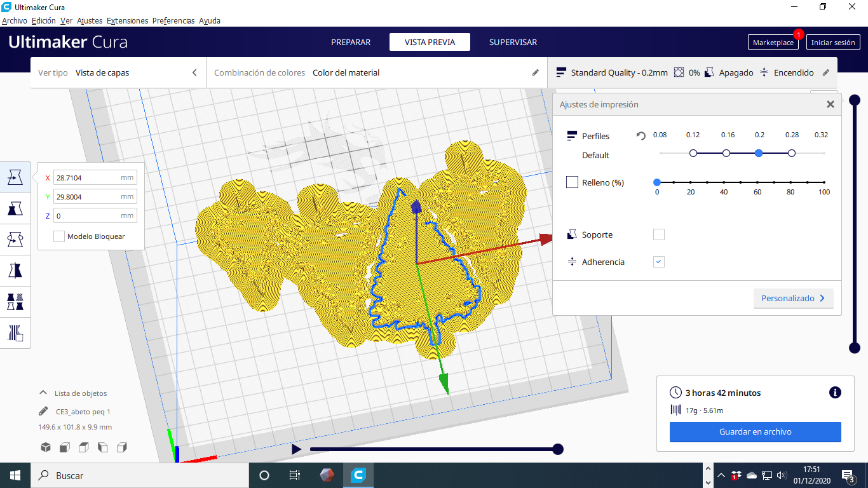Uncheck the Adherencia checkbox
868x488 pixels.
point(659,262)
